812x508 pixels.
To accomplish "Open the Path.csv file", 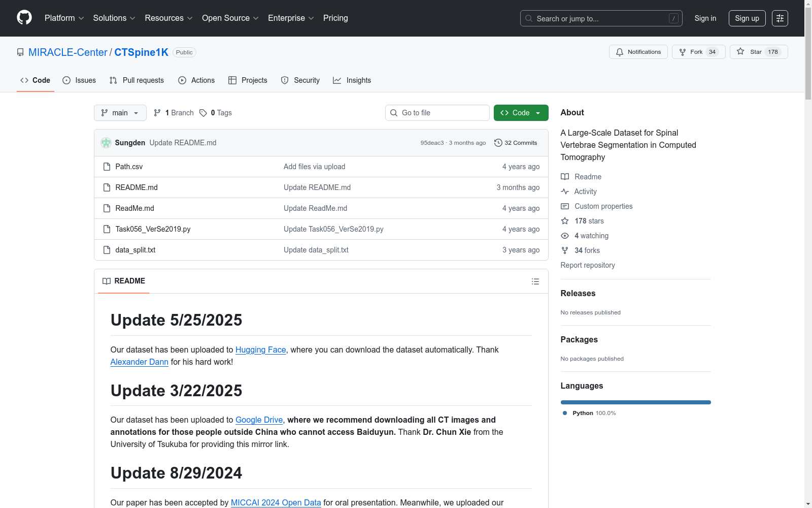I will tap(129, 167).
